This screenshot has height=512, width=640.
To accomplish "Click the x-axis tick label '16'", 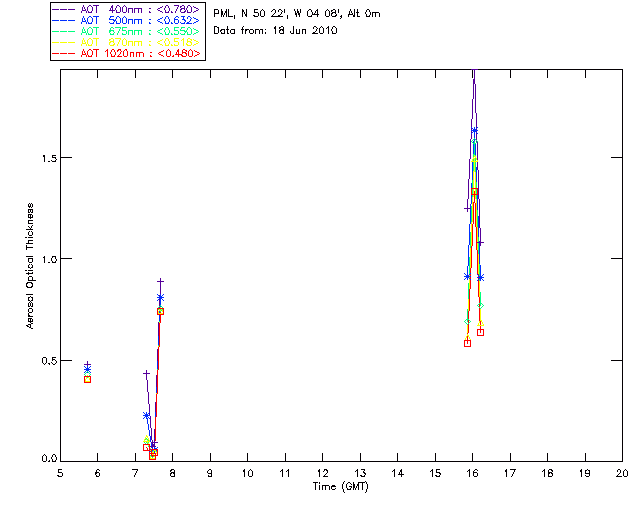I will tap(472, 474).
